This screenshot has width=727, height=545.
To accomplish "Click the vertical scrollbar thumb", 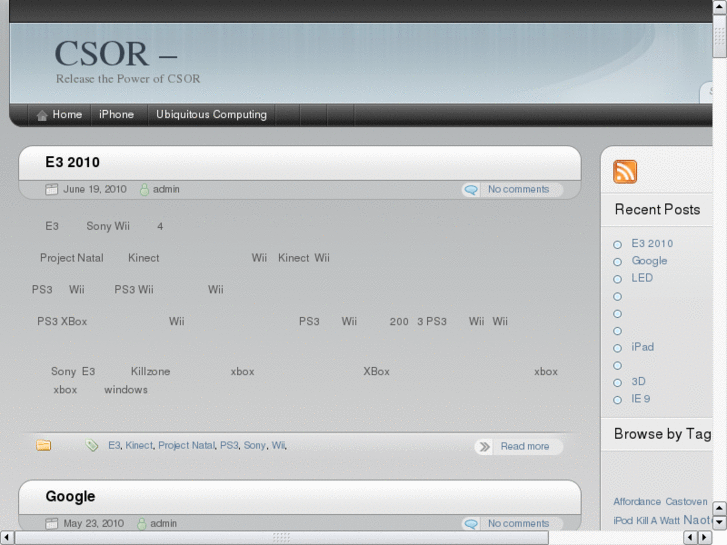I will (720, 35).
